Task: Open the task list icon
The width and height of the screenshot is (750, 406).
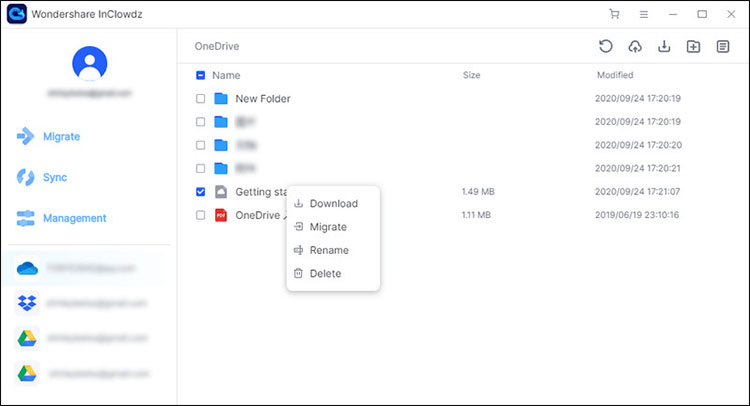Action: coord(723,46)
